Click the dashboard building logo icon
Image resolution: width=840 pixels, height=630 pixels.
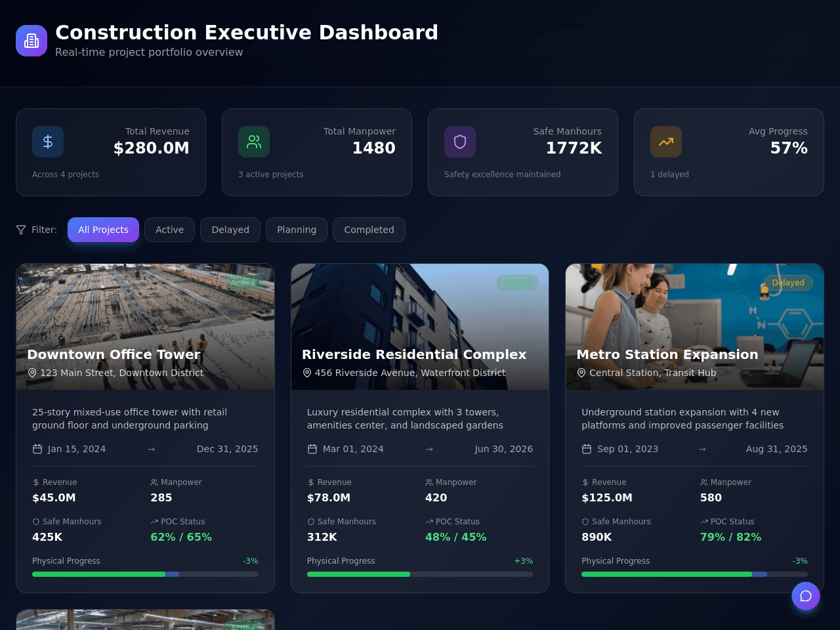(x=31, y=41)
